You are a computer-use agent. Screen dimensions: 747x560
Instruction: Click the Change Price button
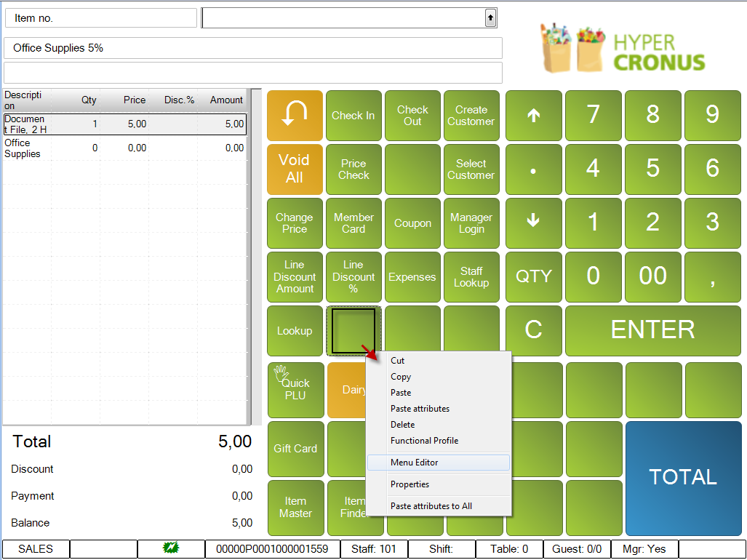[295, 223]
